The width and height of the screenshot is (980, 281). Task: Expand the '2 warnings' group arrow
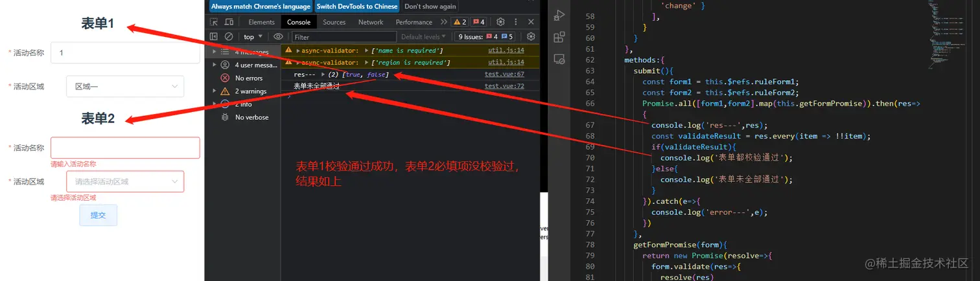point(215,91)
